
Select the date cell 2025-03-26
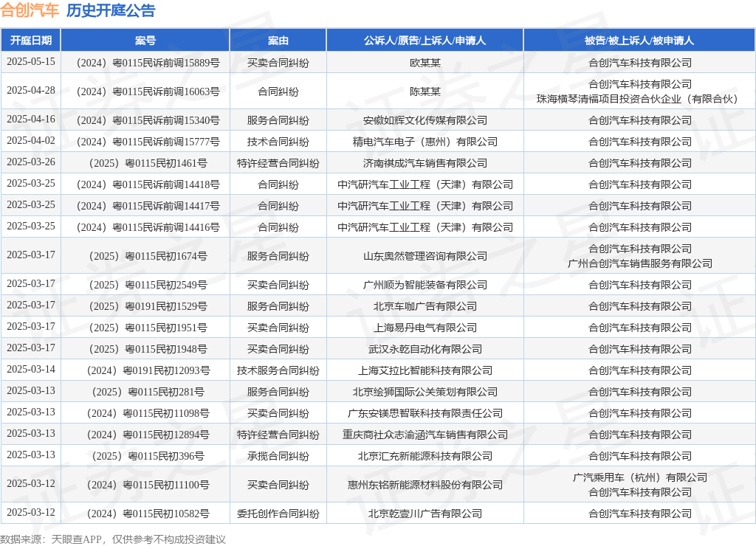coord(31,162)
